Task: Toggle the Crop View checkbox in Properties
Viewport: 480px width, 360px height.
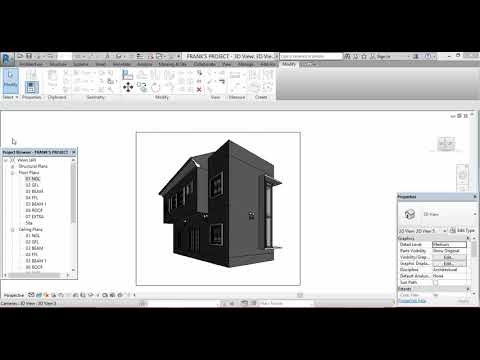Action: point(435,295)
